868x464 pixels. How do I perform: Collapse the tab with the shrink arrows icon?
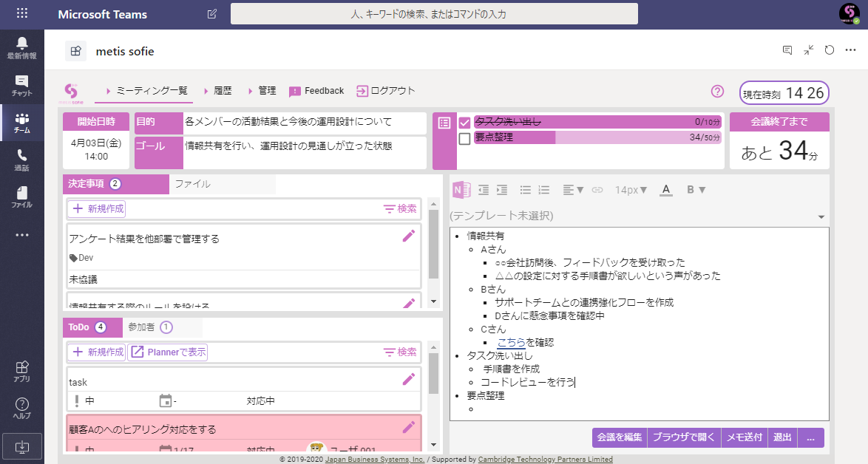click(x=809, y=50)
